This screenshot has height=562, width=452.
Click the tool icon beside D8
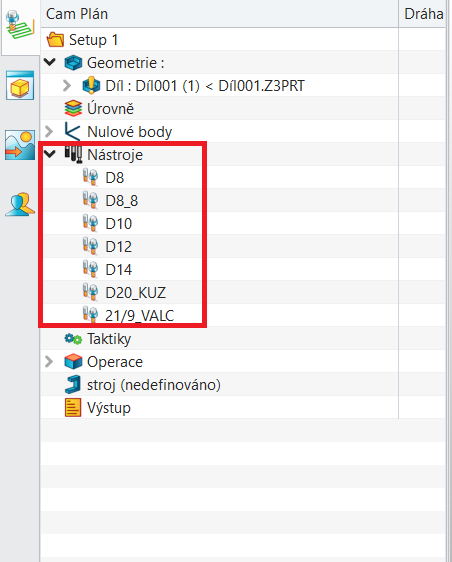90,177
